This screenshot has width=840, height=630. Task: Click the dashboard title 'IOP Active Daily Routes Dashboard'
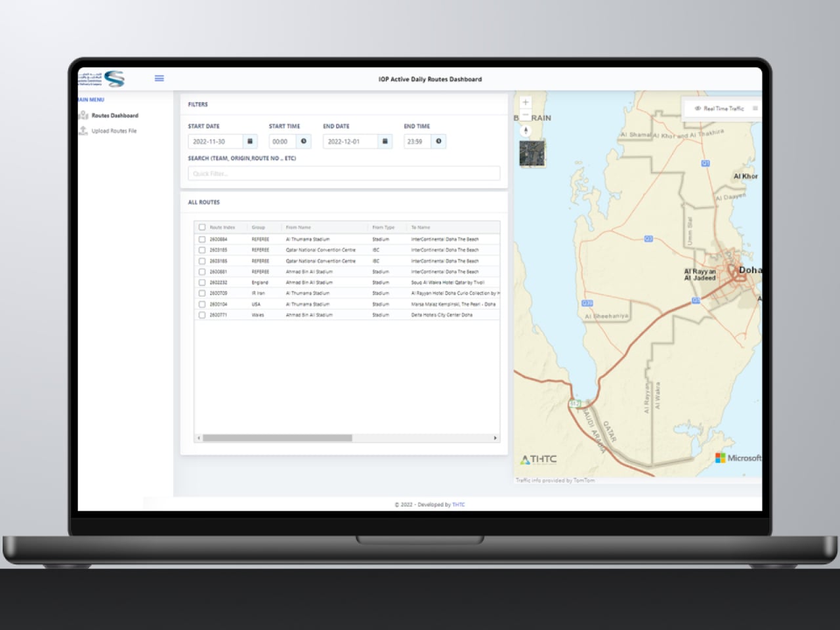click(430, 79)
